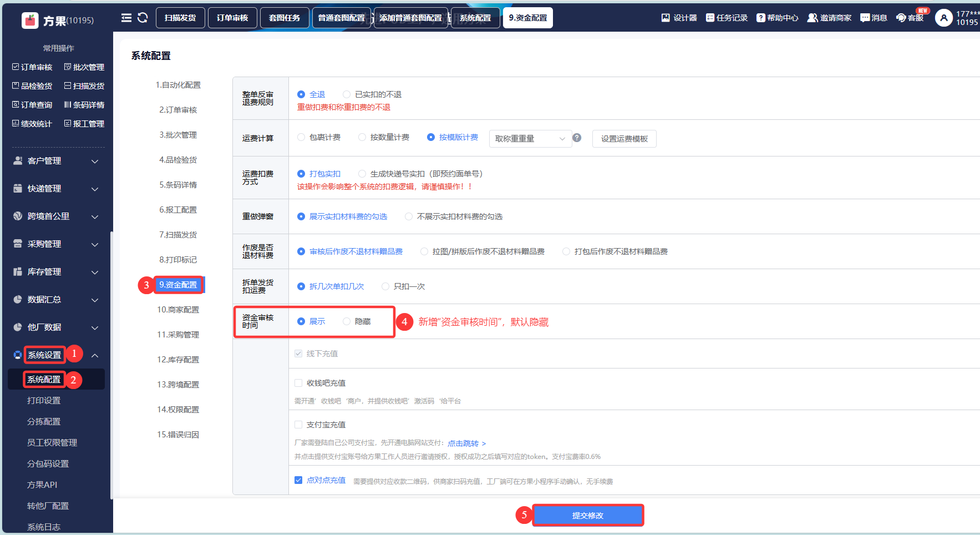980x535 pixels.
Task: Select 生成快递号实扣 radio option
Action: (x=362, y=174)
